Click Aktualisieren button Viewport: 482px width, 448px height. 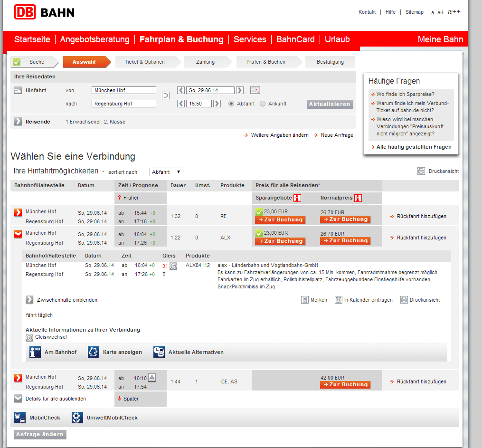point(330,104)
